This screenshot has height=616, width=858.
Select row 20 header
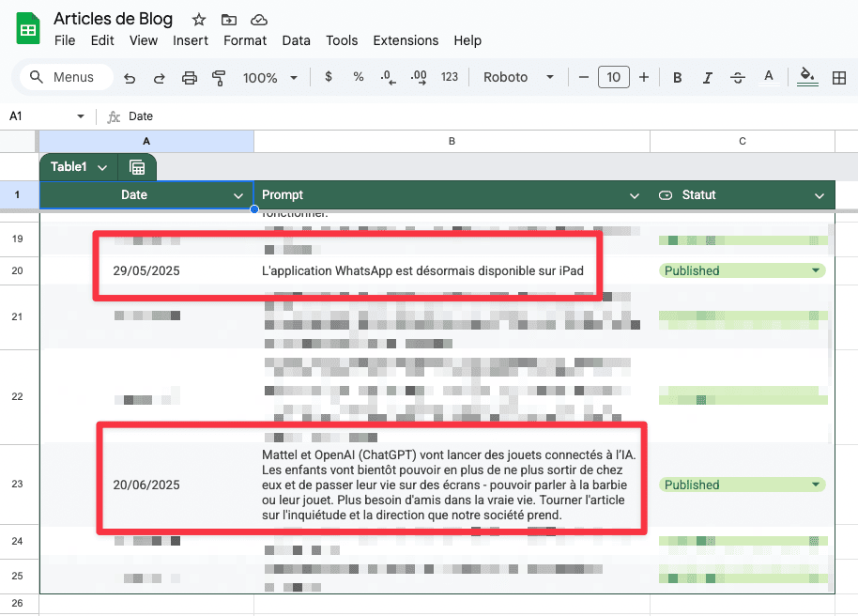click(x=18, y=270)
